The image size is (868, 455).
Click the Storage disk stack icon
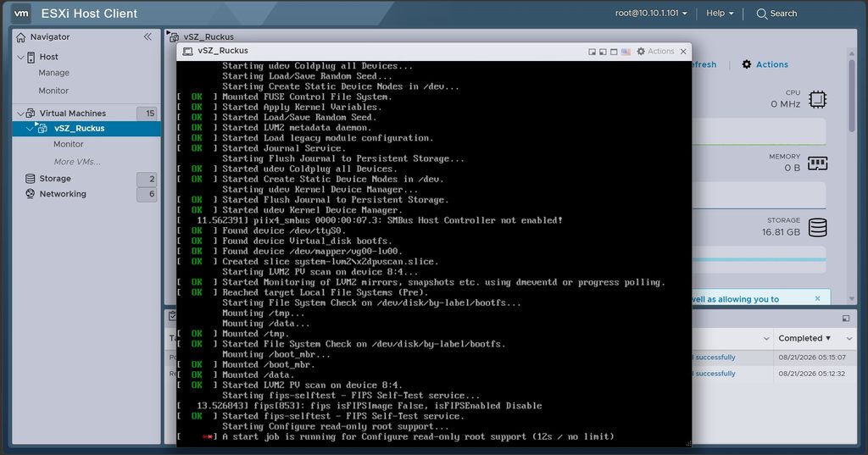pyautogui.click(x=818, y=227)
